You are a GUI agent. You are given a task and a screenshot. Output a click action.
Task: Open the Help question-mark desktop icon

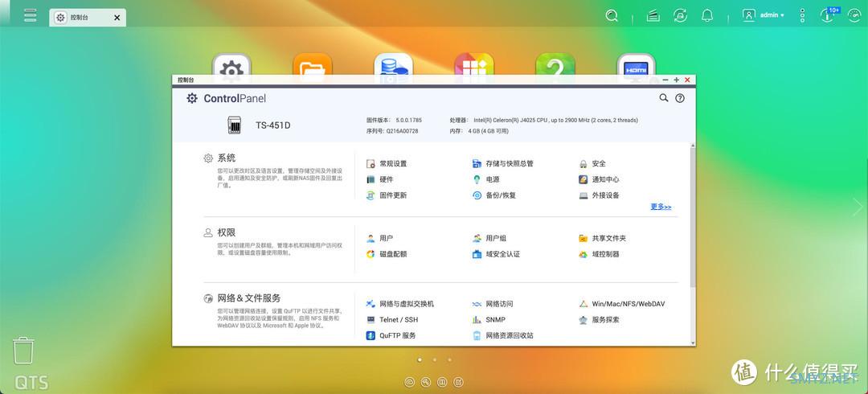point(555,65)
